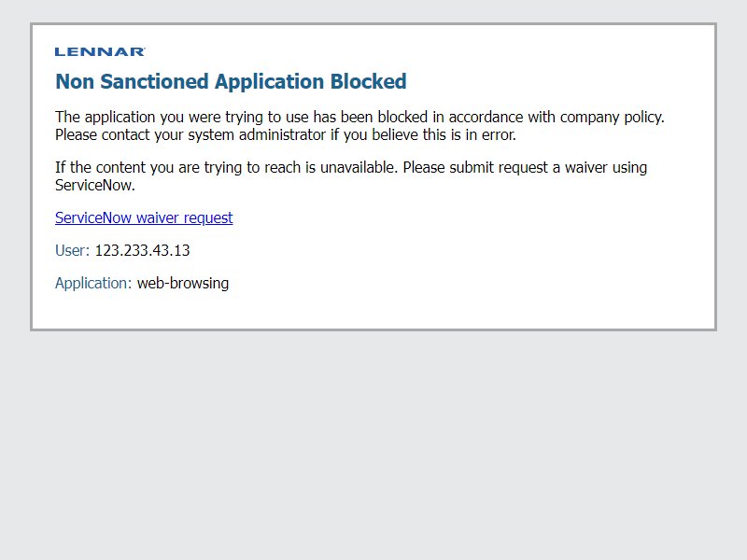Click the plain ServiceNow. text ending the paragraph
The width and height of the screenshot is (747, 560).
click(95, 185)
